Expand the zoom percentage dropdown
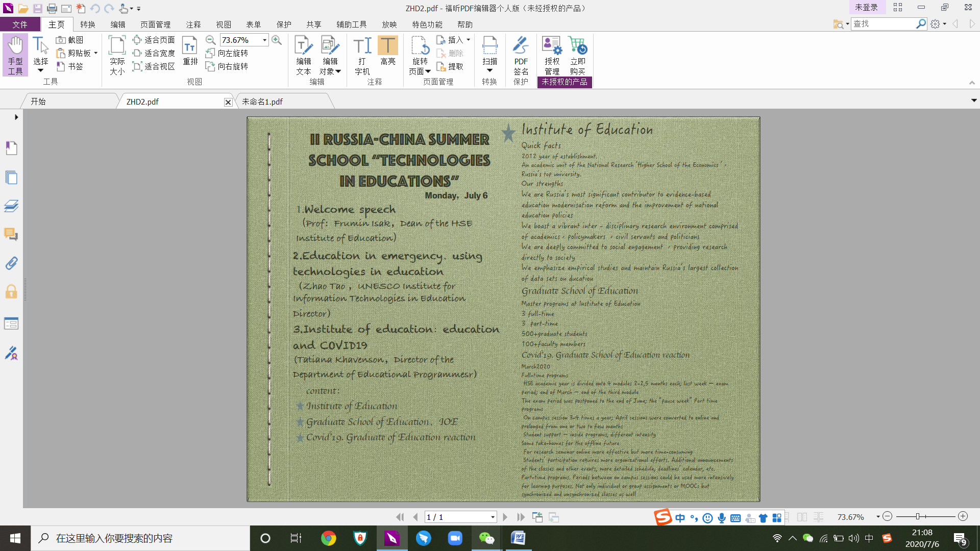Image resolution: width=980 pixels, height=551 pixels. 264,40
